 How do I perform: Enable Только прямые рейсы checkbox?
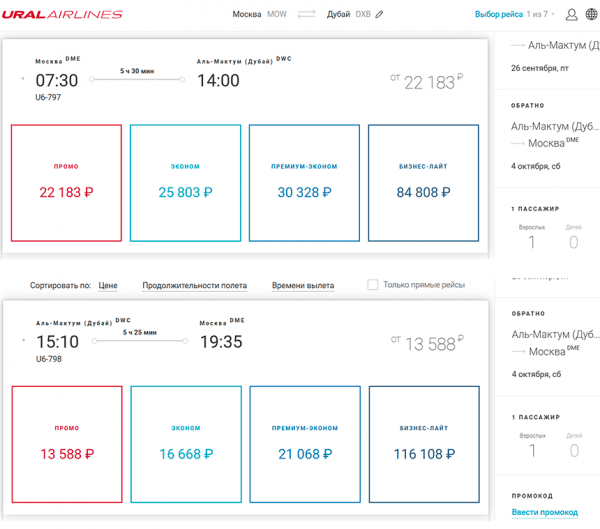click(x=372, y=284)
